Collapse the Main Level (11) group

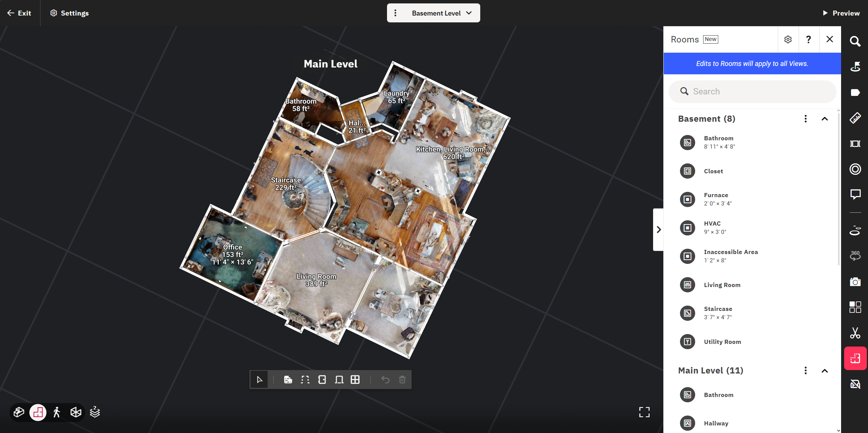[824, 370]
